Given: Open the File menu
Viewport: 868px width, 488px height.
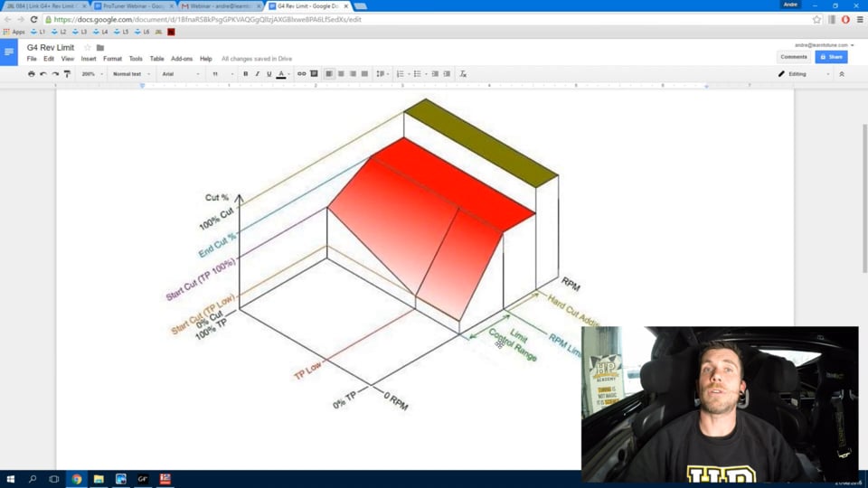Looking at the screenshot, I should [32, 59].
